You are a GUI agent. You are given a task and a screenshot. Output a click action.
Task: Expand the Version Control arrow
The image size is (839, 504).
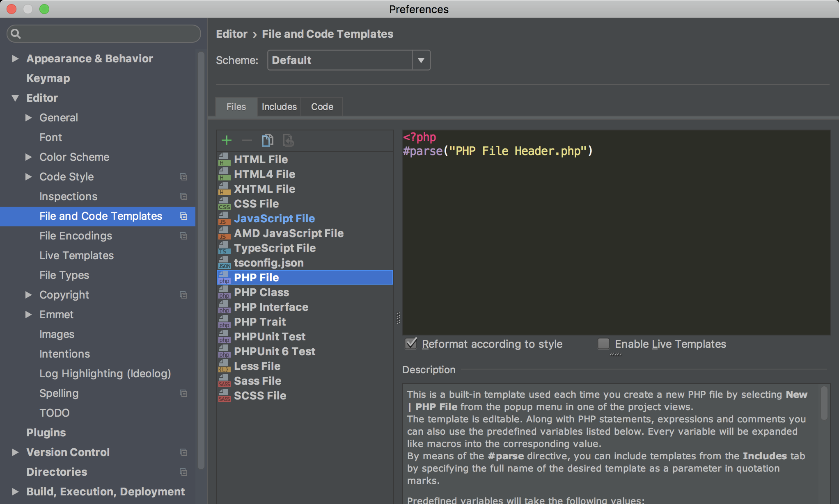(15, 452)
